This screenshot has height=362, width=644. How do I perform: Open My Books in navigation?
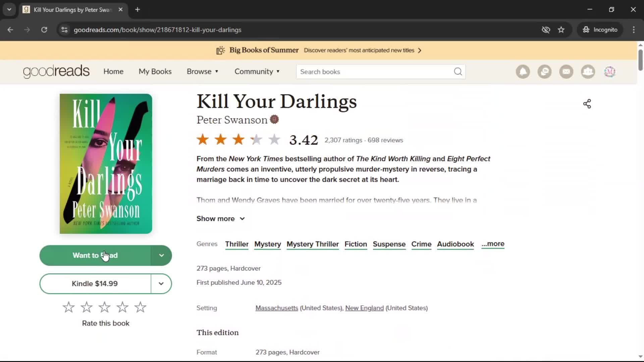click(155, 71)
